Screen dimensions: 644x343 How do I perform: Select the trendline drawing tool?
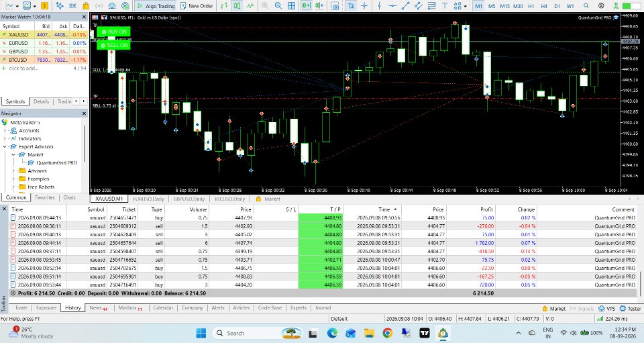pos(405,6)
